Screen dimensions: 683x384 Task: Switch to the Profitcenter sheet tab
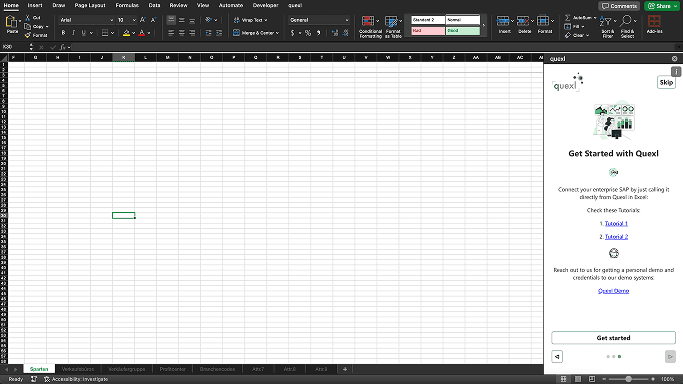click(x=172, y=369)
